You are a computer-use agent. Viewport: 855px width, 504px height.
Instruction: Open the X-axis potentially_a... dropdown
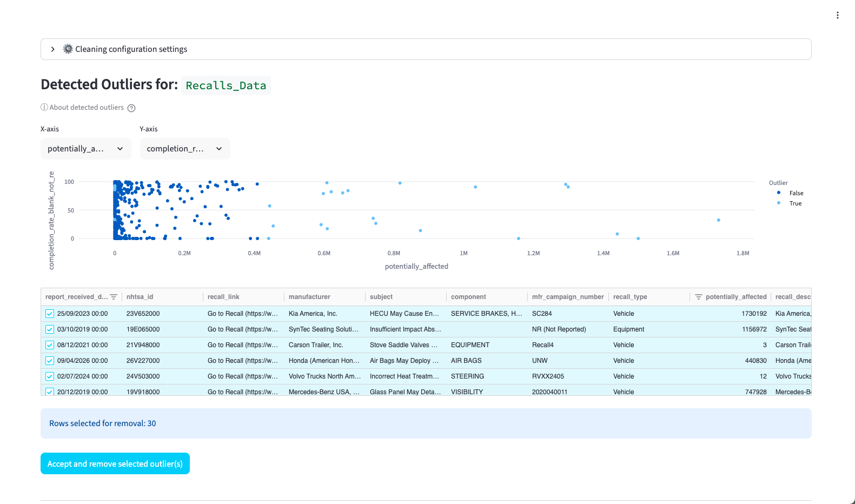point(86,149)
